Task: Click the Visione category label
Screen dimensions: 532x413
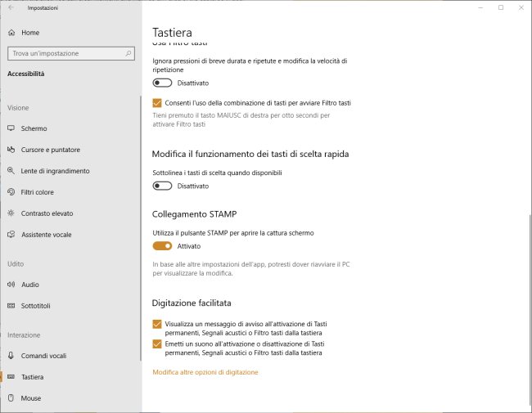Action: (18, 108)
